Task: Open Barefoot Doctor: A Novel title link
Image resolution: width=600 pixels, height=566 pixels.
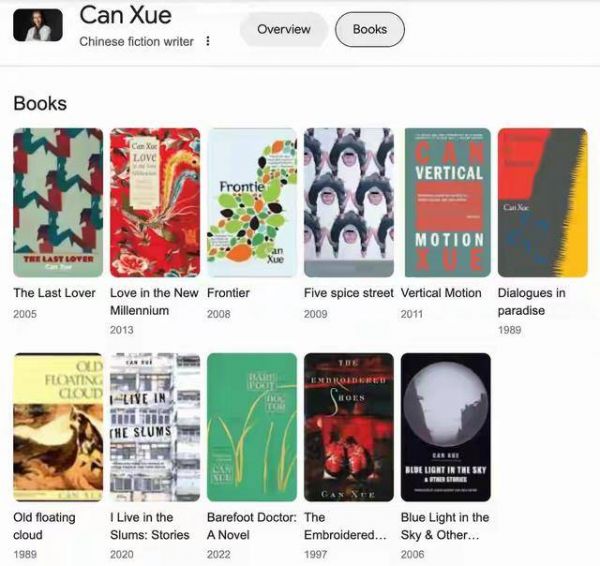Action: (252, 526)
